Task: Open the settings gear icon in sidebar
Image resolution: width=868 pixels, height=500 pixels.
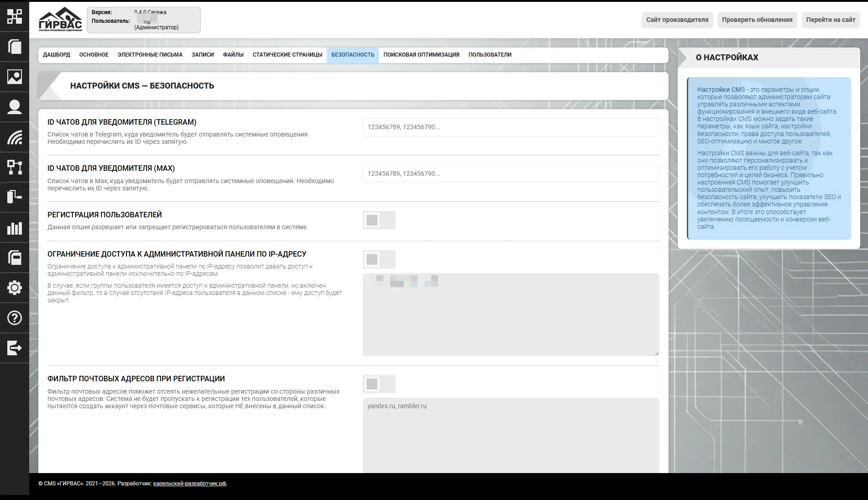Action: (15, 288)
